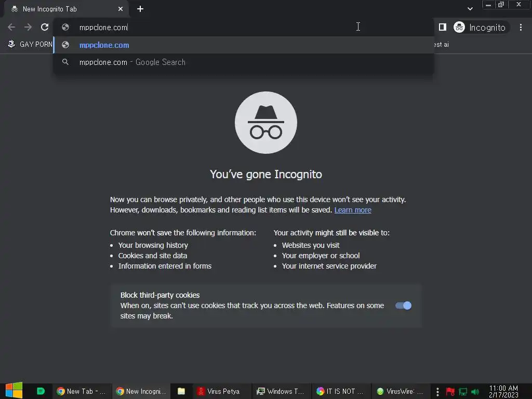Screen dimensions: 532x399
Task: Open the Incognito profile chip
Action: point(481,27)
